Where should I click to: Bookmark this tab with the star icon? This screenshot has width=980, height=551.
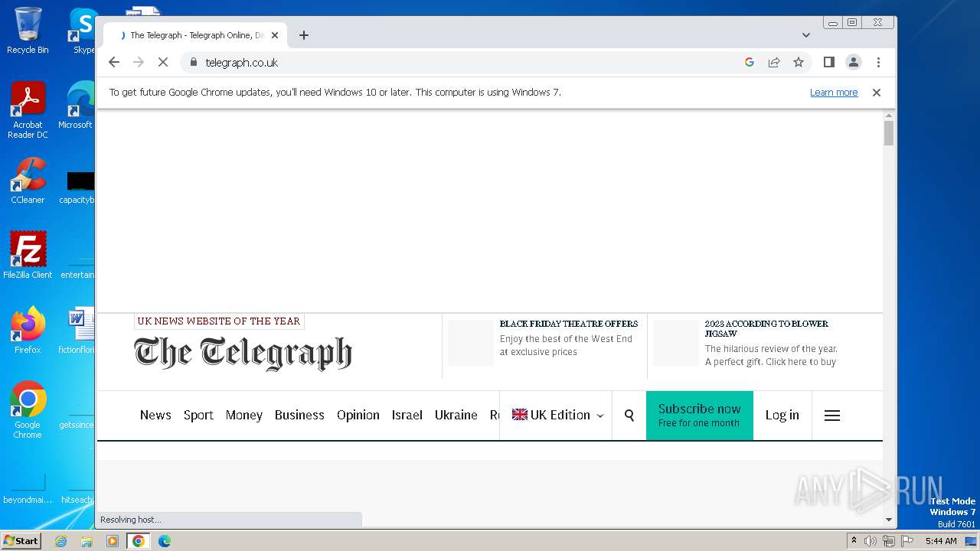coord(799,62)
